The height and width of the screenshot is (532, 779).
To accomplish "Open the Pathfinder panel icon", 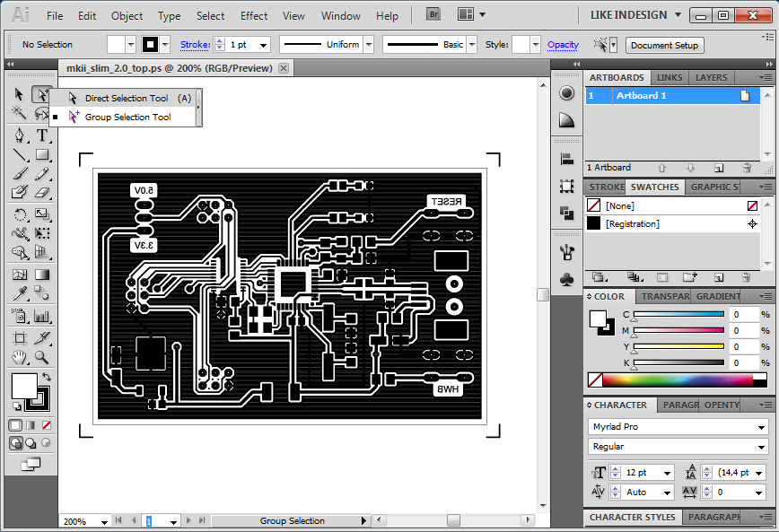I will coord(566,214).
